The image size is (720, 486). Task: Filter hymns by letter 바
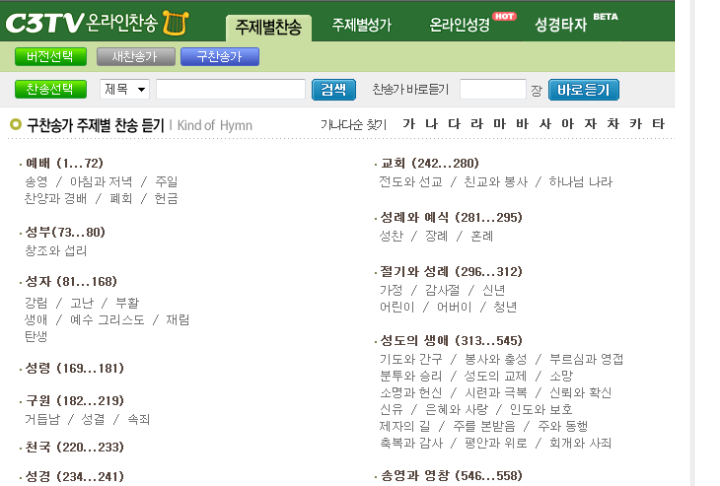click(522, 124)
